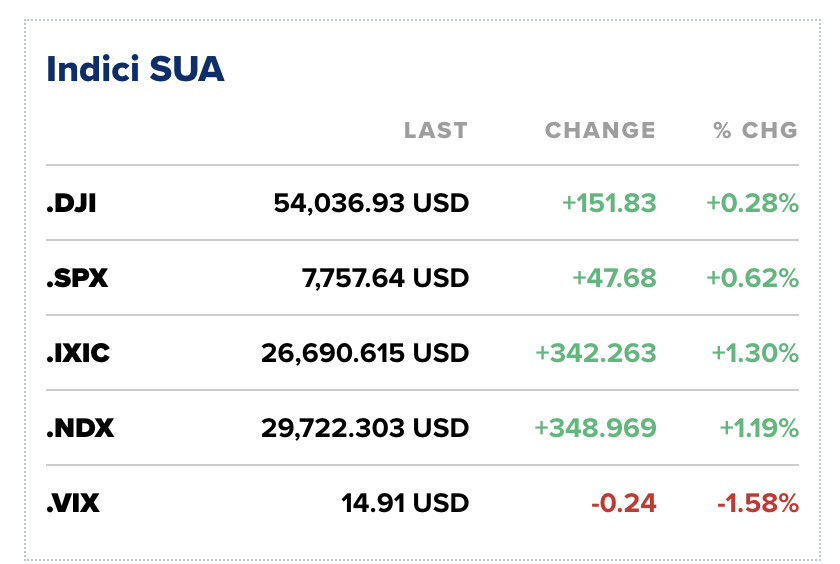The width and height of the screenshot is (840, 564).
Task: Click the red -0.24 change value
Action: pyautogui.click(x=624, y=503)
